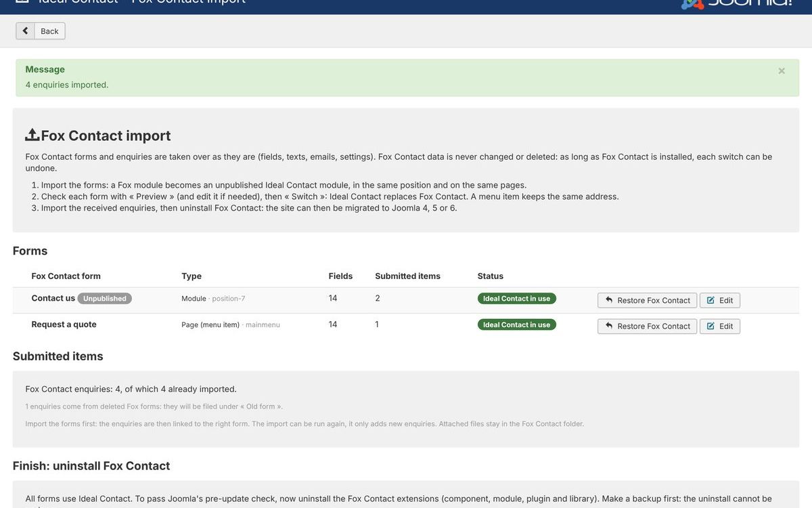
Task: Click the undo arrow icon in Request a quote row
Action: click(x=609, y=326)
